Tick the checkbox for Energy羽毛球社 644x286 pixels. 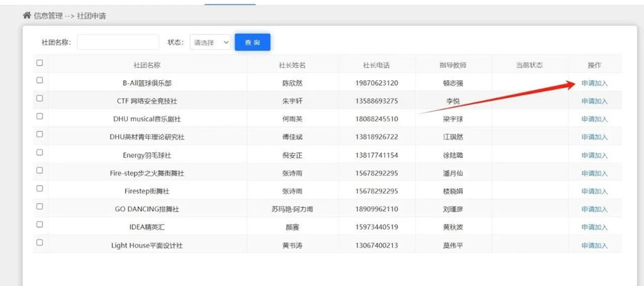click(x=40, y=153)
